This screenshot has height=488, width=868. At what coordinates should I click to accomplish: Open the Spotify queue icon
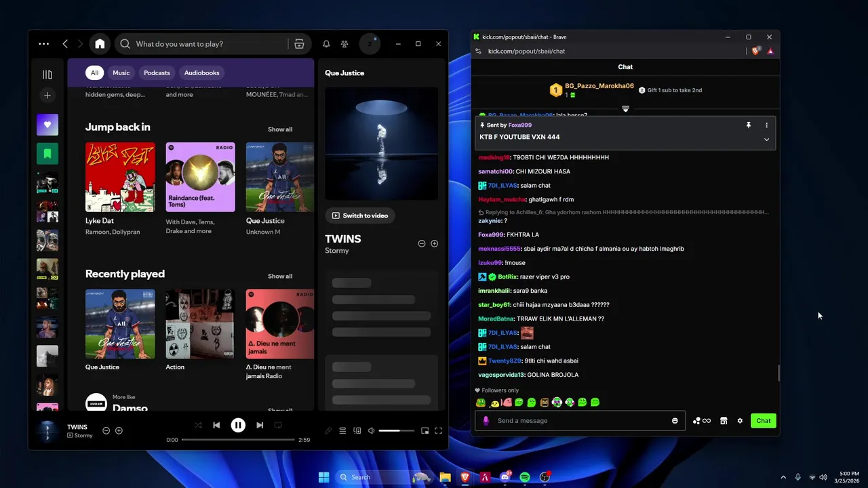click(342, 430)
